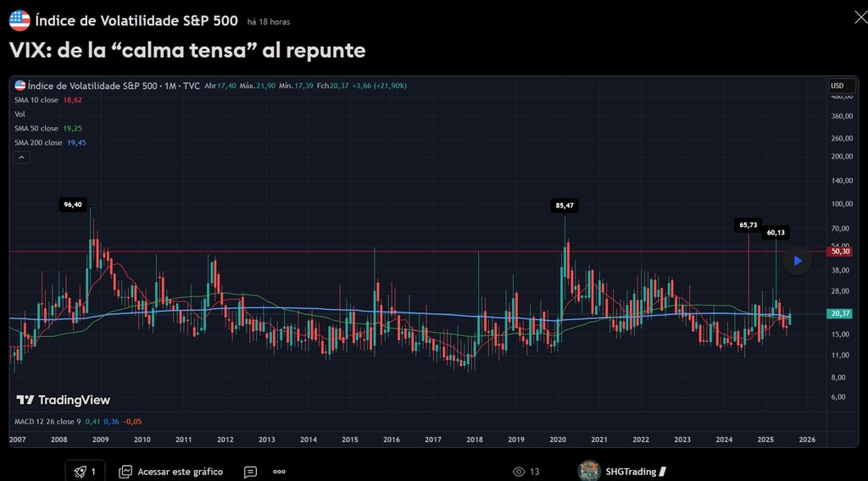Screen dimensions: 868x481
Task: Click the US flag symbol icon in header
Action: [x=19, y=21]
